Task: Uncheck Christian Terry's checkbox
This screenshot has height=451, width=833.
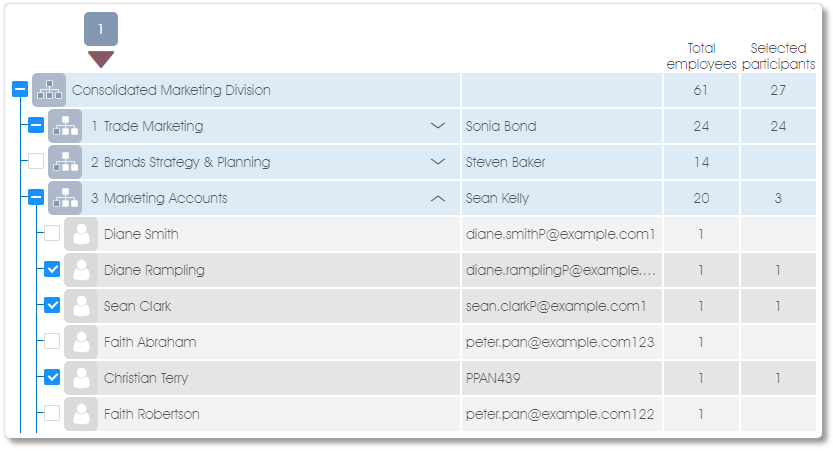Action: pyautogui.click(x=52, y=377)
